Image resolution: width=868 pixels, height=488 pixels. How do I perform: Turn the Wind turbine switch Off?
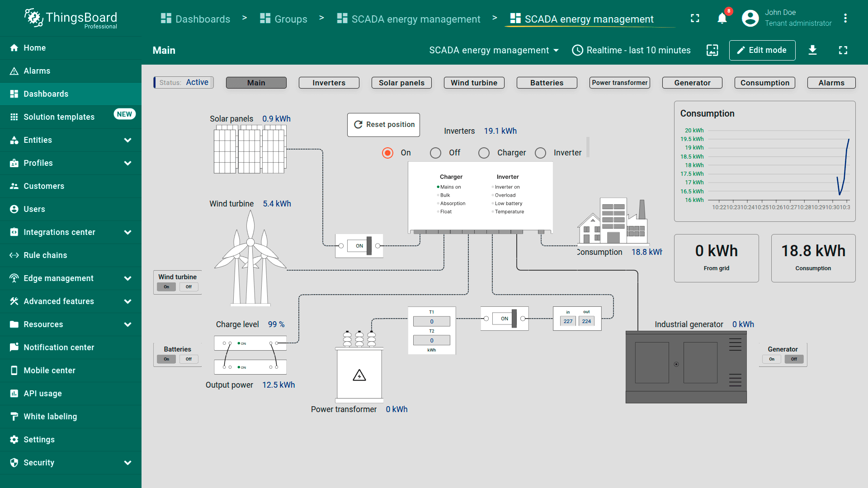click(189, 287)
